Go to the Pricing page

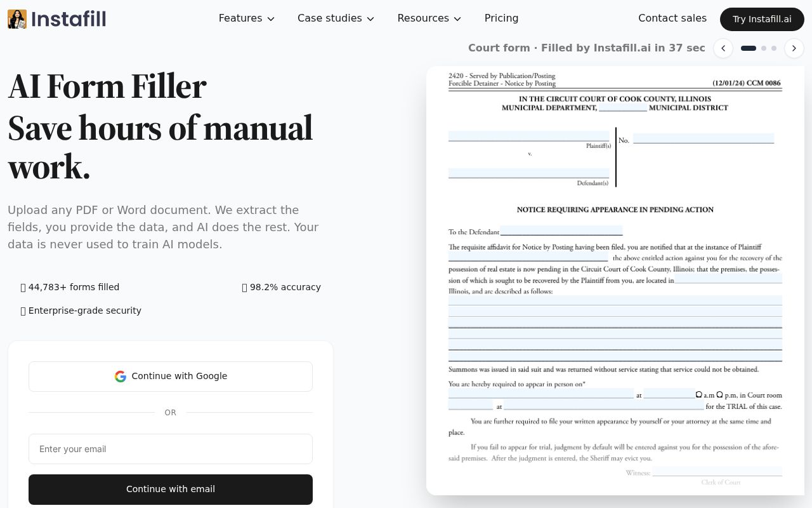(501, 18)
